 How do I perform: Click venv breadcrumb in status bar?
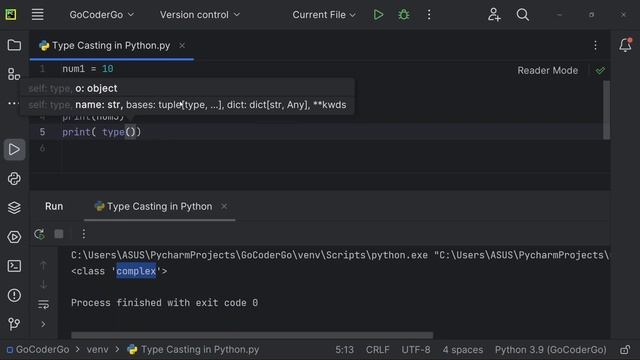coord(98,349)
